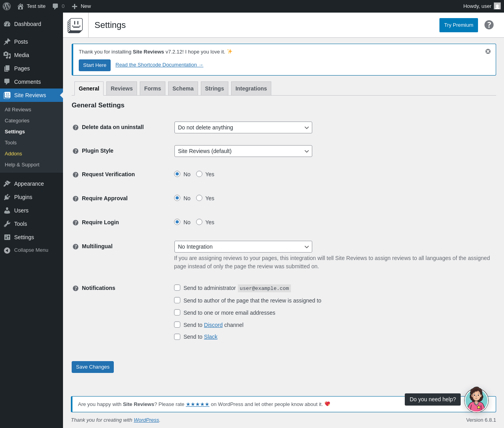This screenshot has height=428, width=504.
Task: Click the Site Reviews smiley logo icon
Action: click(75, 25)
